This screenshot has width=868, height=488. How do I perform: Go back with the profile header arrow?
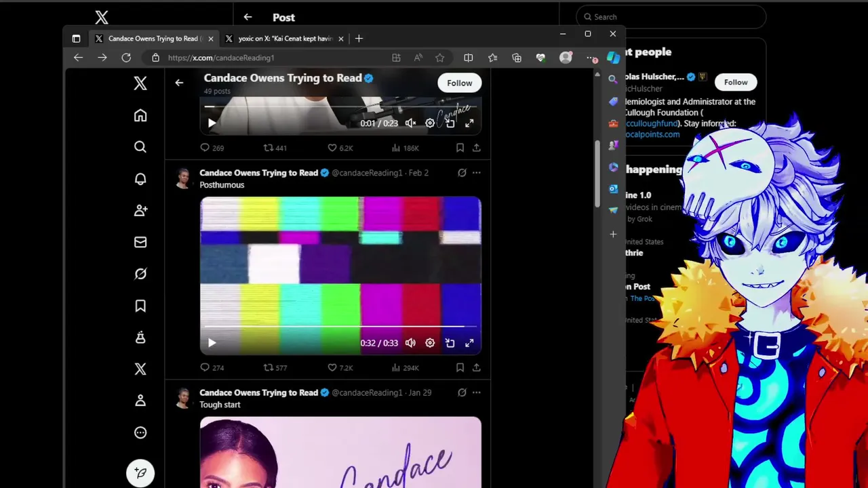[179, 83]
